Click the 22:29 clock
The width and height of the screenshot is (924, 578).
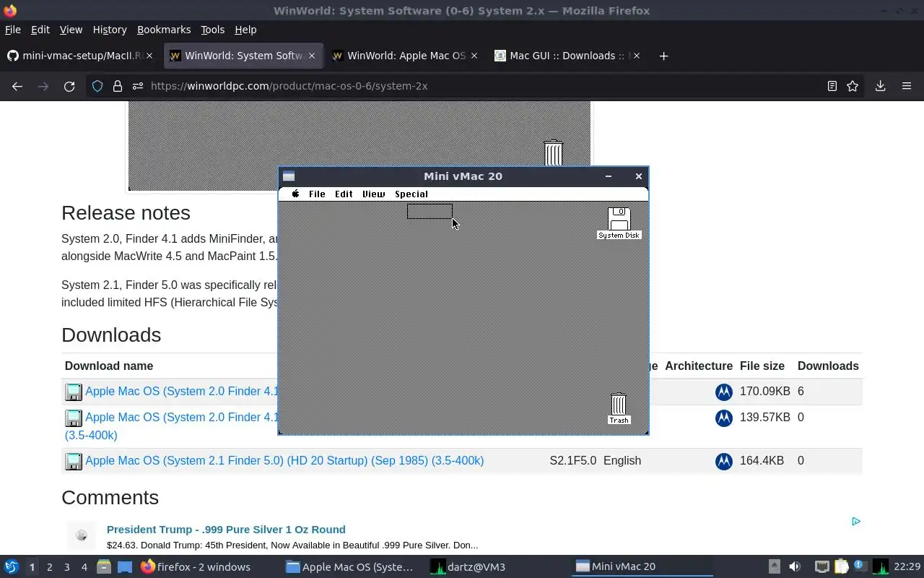[x=907, y=567]
